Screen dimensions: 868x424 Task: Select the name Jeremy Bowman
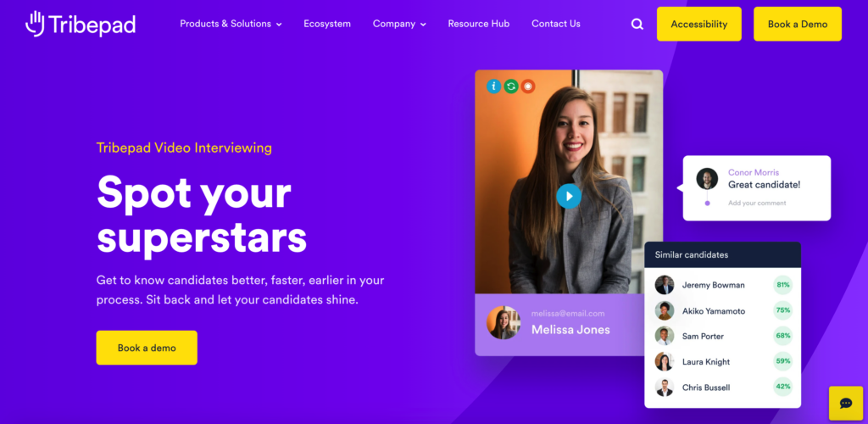713,285
